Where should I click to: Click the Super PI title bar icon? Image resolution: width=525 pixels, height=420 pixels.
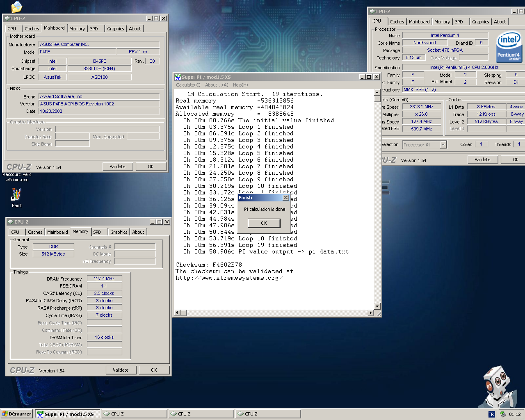pos(178,77)
